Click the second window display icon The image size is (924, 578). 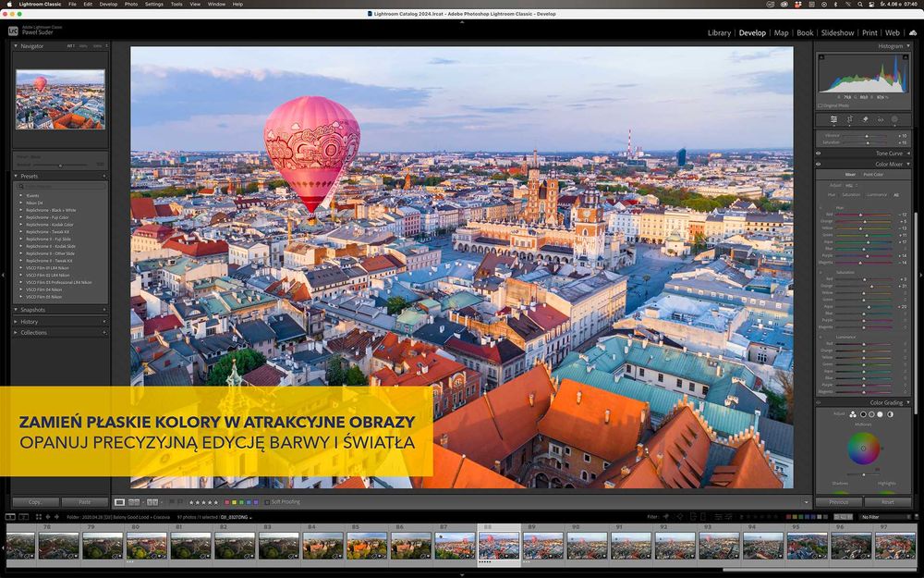click(24, 517)
